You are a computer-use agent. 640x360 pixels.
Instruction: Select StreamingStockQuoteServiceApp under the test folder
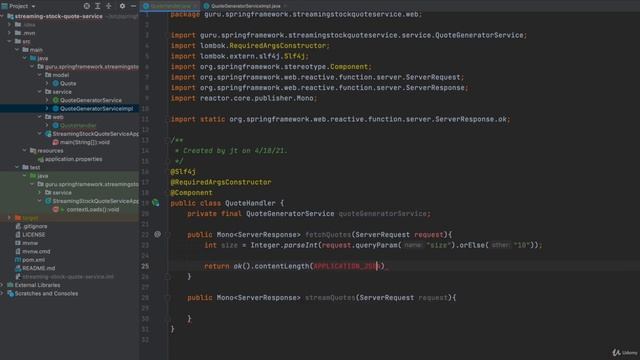pos(96,201)
